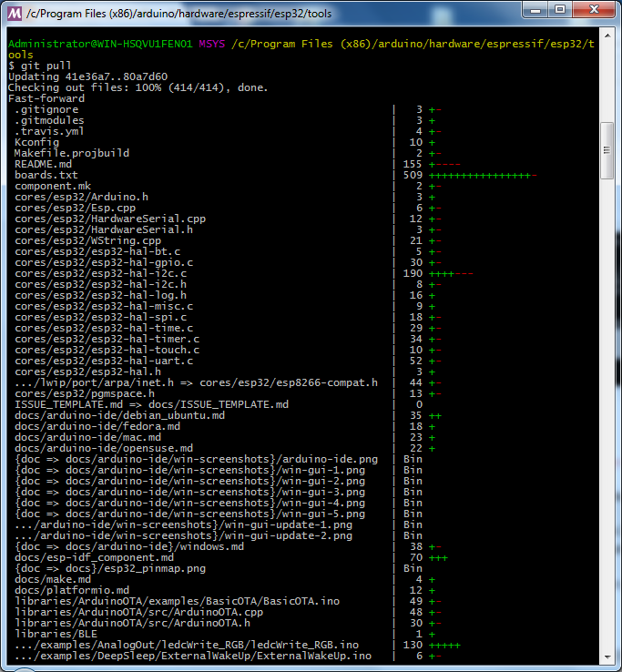Click 'cores/esp32/Esp.cpp' entry
This screenshot has height=672, width=622.
click(x=75, y=208)
